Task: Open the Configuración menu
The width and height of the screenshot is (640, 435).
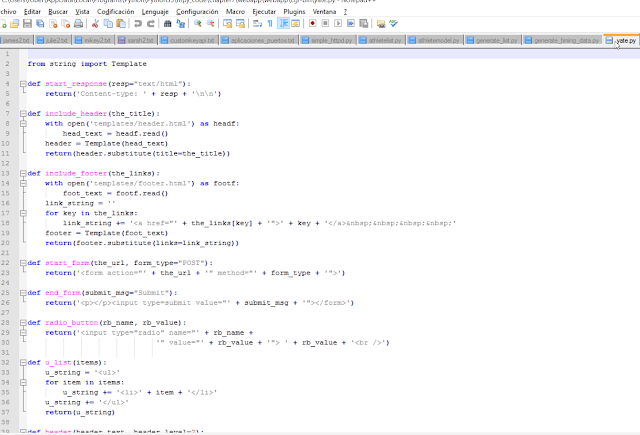Action: (x=197, y=11)
